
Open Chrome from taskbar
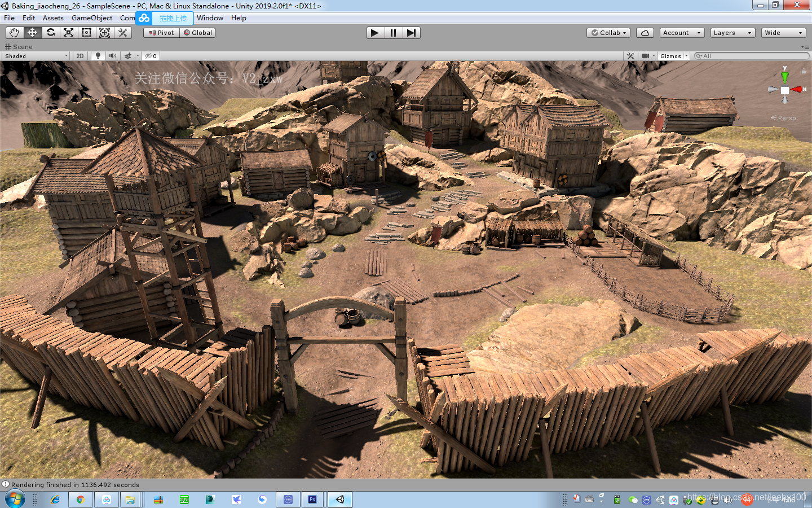click(x=81, y=500)
